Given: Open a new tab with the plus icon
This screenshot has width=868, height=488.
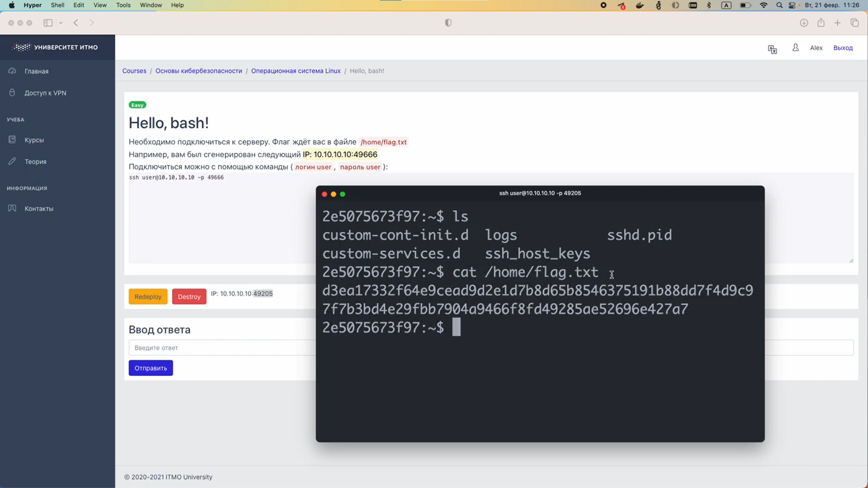Looking at the screenshot, I should tap(837, 23).
